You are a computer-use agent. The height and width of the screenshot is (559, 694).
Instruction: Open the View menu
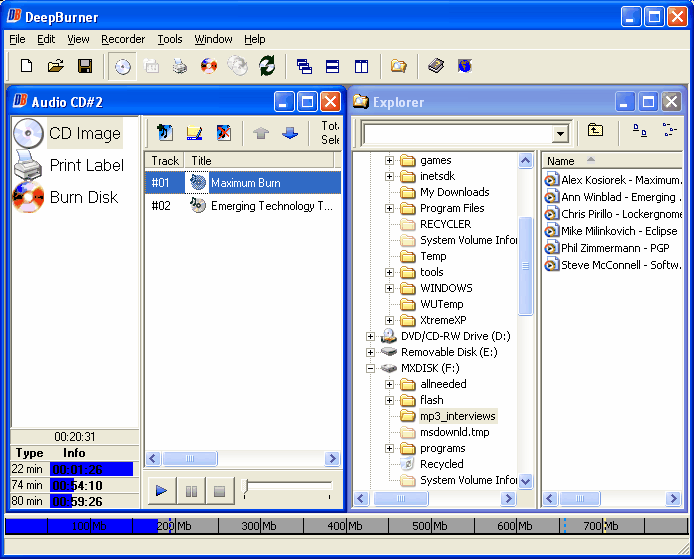coord(78,39)
